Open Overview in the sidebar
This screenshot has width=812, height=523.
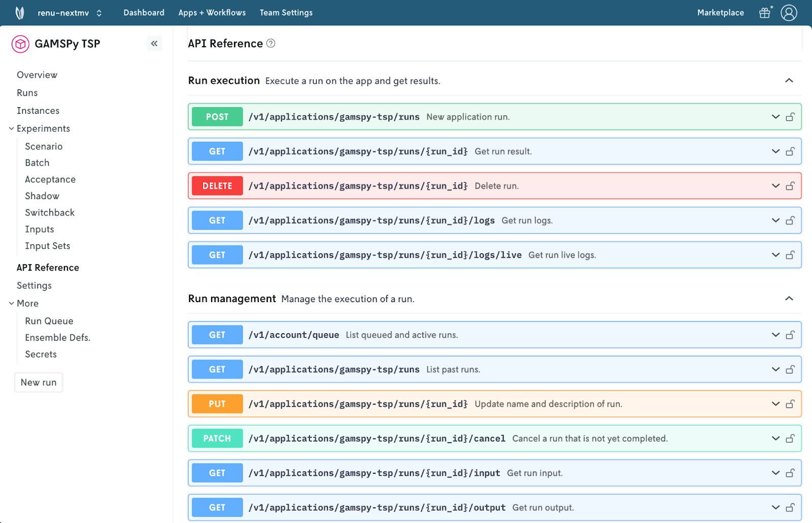click(x=37, y=75)
